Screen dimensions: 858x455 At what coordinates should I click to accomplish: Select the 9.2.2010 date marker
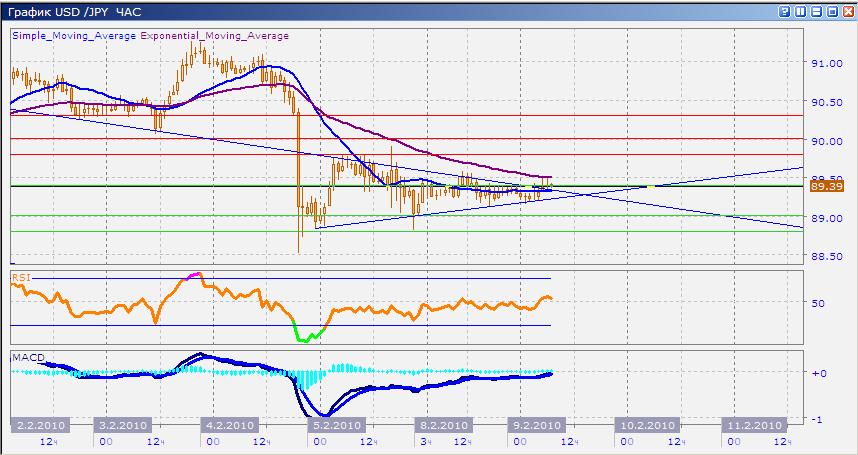pyautogui.click(x=536, y=425)
